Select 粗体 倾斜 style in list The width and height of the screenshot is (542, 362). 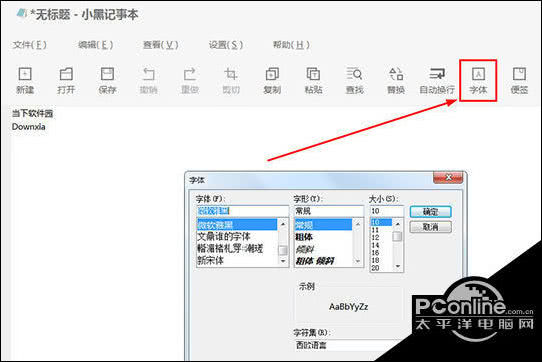[323, 260]
